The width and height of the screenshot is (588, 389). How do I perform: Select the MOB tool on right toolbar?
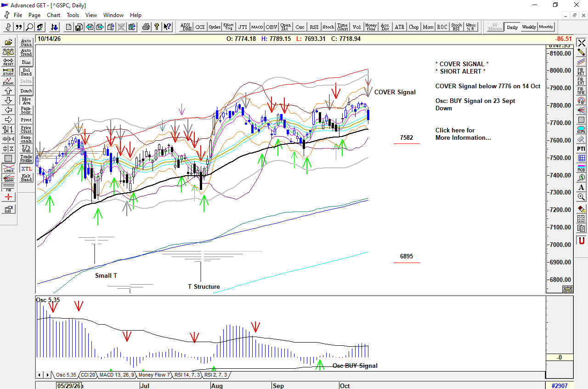pos(581,168)
